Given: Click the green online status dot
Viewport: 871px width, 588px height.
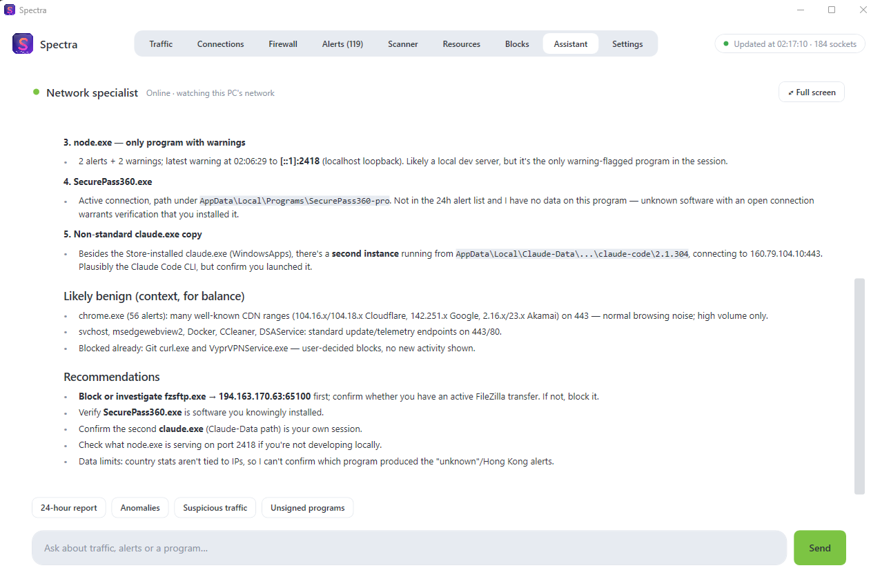Looking at the screenshot, I should [x=36, y=92].
